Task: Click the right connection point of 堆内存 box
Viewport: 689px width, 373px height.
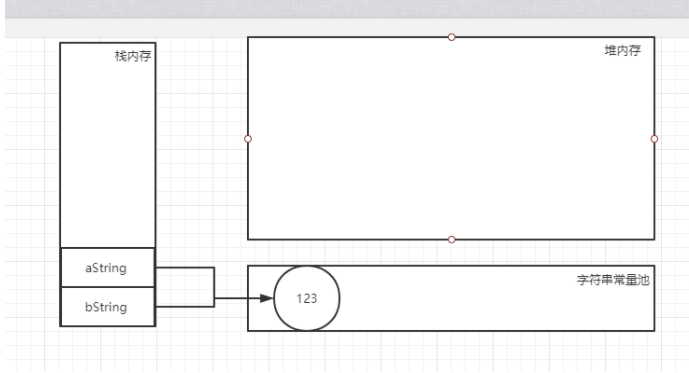Action: (x=654, y=139)
